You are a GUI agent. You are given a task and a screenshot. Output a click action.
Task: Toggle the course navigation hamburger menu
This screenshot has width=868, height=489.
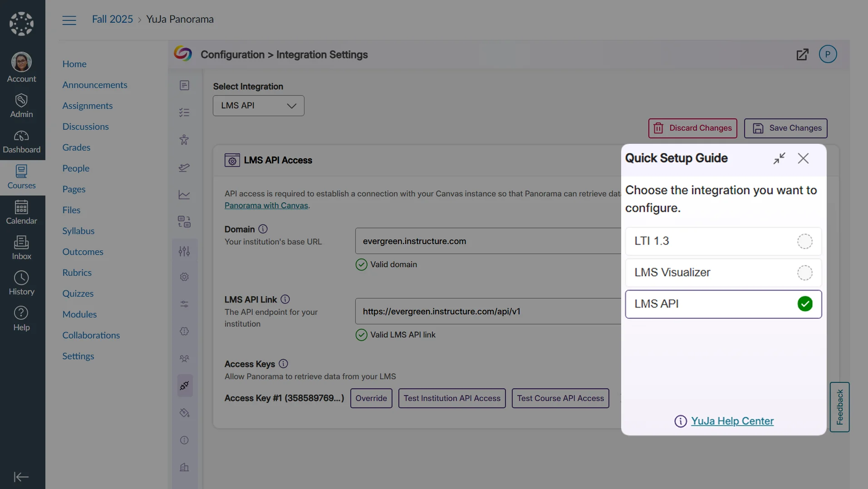pos(69,20)
